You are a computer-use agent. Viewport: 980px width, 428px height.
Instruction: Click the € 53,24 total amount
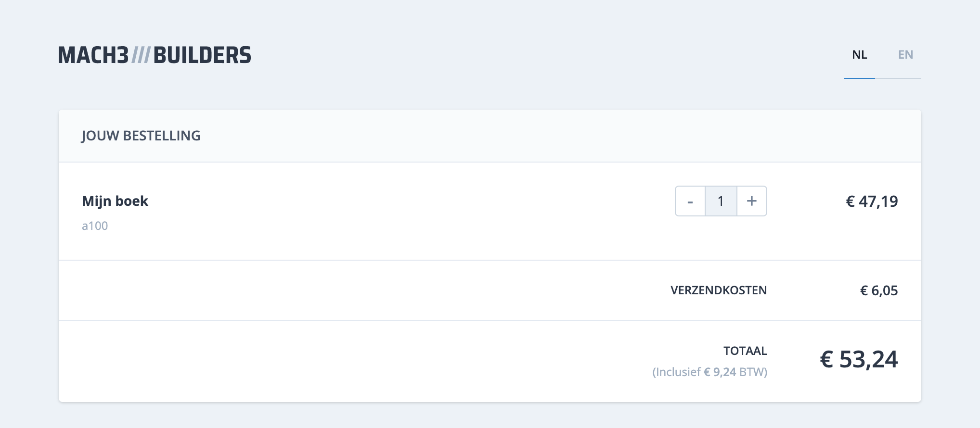pos(859,359)
